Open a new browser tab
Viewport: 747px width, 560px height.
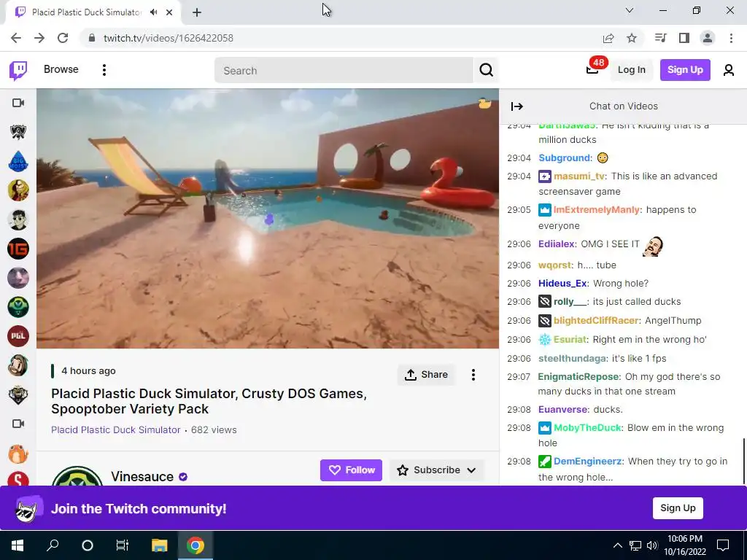click(x=197, y=12)
